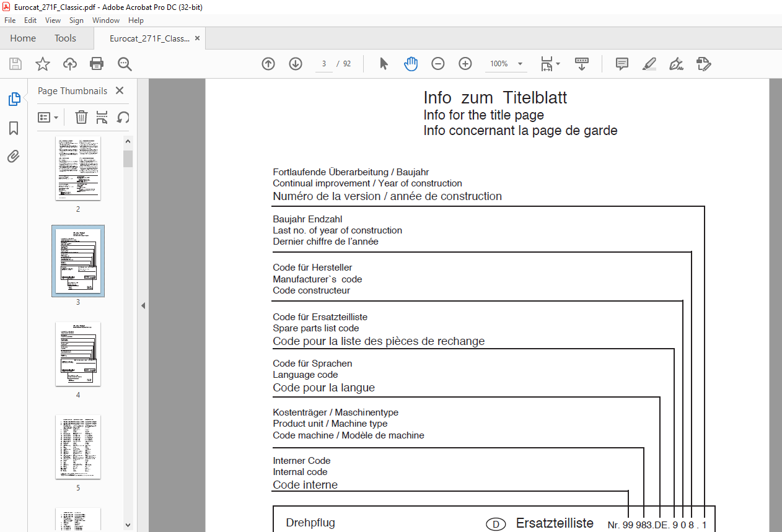Zoom in with the plus icon
This screenshot has width=782, height=532.
click(x=465, y=64)
